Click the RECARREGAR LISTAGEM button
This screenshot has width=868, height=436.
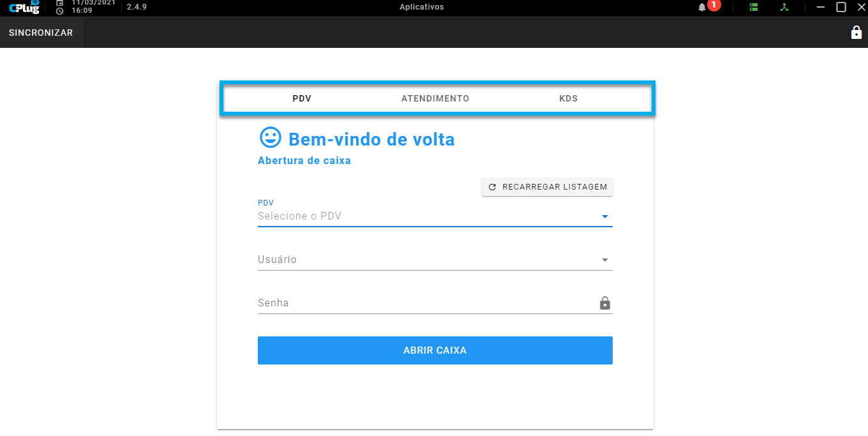pos(548,187)
